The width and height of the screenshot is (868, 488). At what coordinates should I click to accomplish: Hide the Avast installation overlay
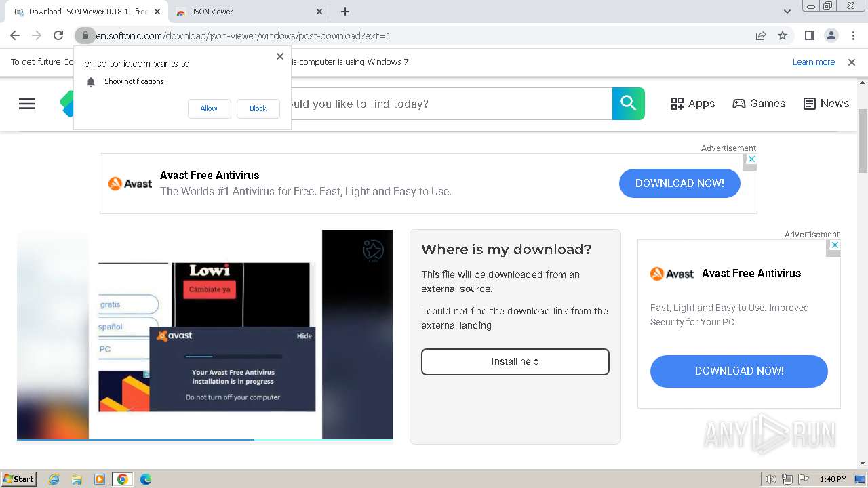coord(304,336)
